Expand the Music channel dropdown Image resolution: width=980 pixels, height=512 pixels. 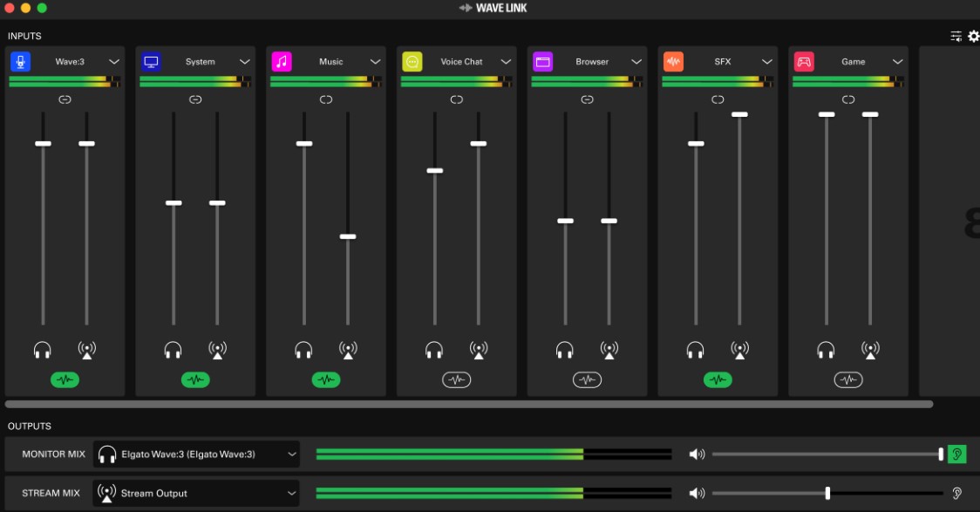(376, 62)
